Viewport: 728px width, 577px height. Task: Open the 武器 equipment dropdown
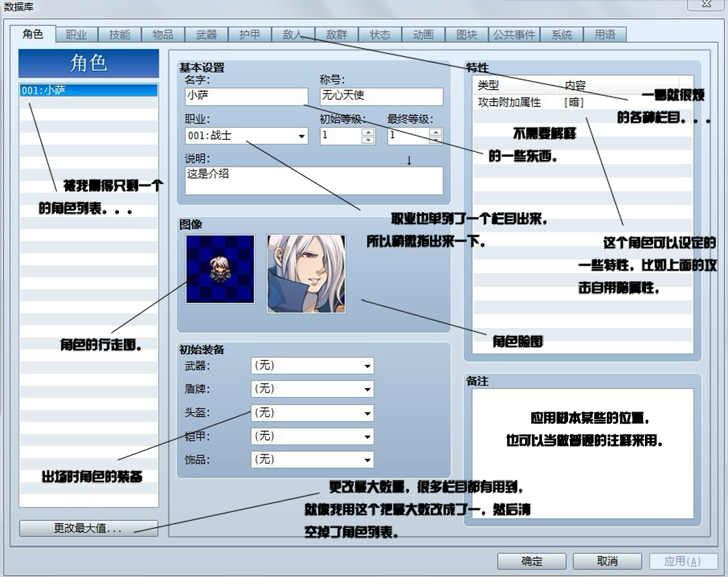(x=312, y=365)
